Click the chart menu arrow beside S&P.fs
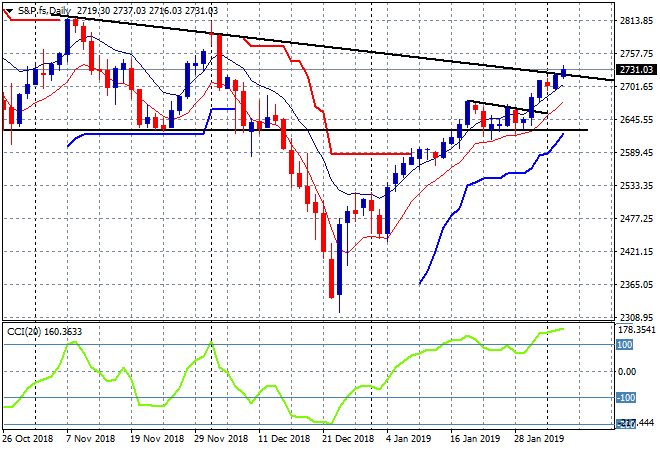This screenshot has height=450, width=660. click(x=9, y=11)
